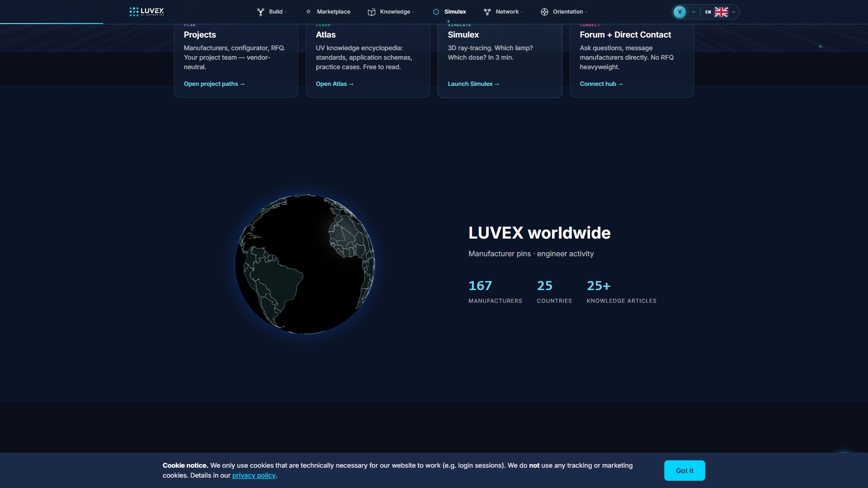Screen dimensions: 868x488
Task: Click the 'Forum + Direct Contact' heading
Action: [x=625, y=35]
